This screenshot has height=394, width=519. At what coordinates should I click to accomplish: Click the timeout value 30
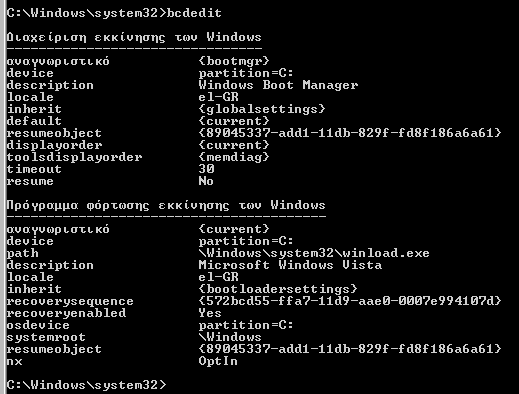[x=206, y=169]
